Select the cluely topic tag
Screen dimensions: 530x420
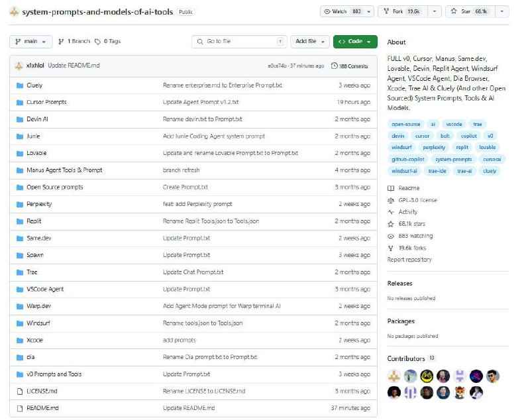[x=490, y=171]
